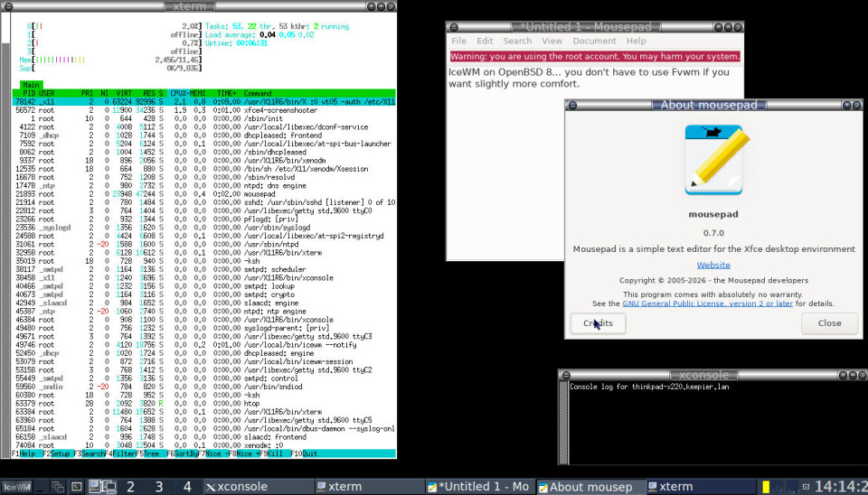Viewport: 868px width, 495px height.
Task: Sort htop by the PID column header
Action: (29, 93)
